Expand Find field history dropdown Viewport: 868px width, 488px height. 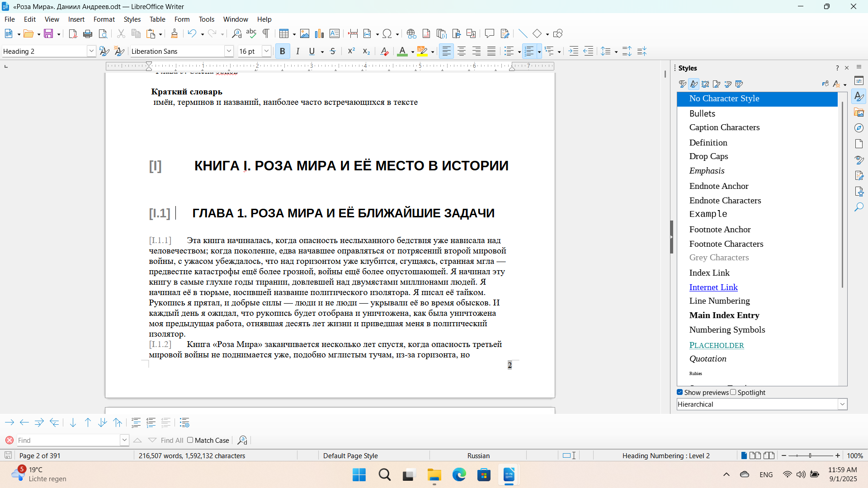(124, 440)
